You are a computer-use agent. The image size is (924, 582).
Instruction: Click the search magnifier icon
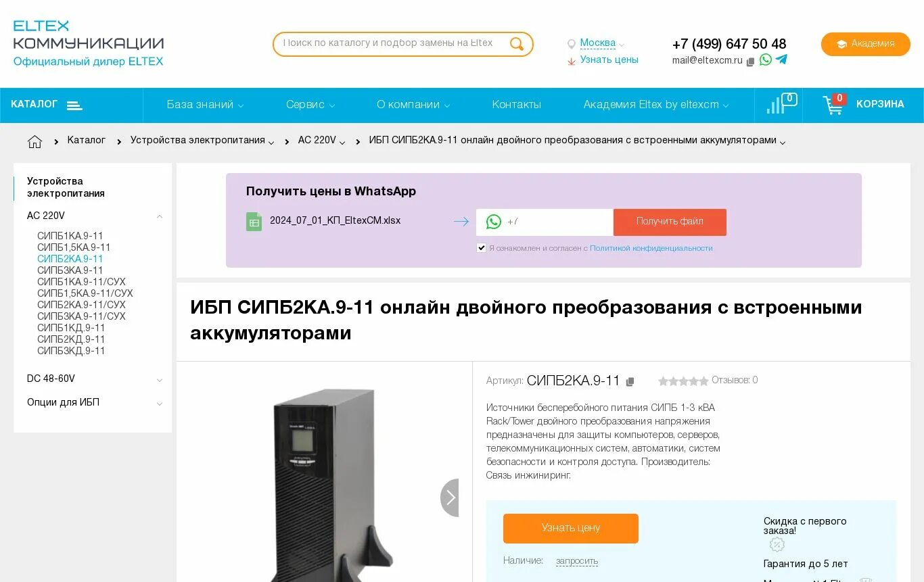(517, 44)
